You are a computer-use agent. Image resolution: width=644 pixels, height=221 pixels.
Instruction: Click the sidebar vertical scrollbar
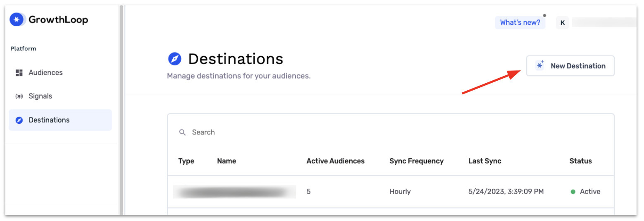[x=122, y=110]
